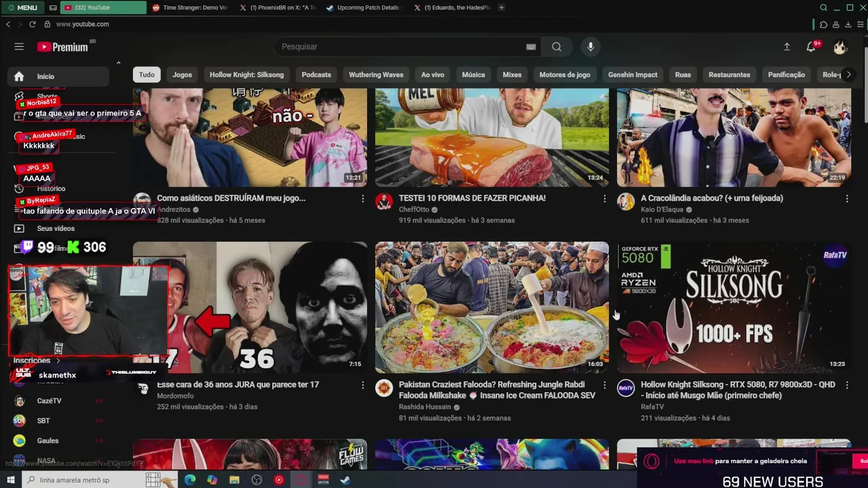
Task: Select the Podcasts filter chip
Action: click(316, 75)
